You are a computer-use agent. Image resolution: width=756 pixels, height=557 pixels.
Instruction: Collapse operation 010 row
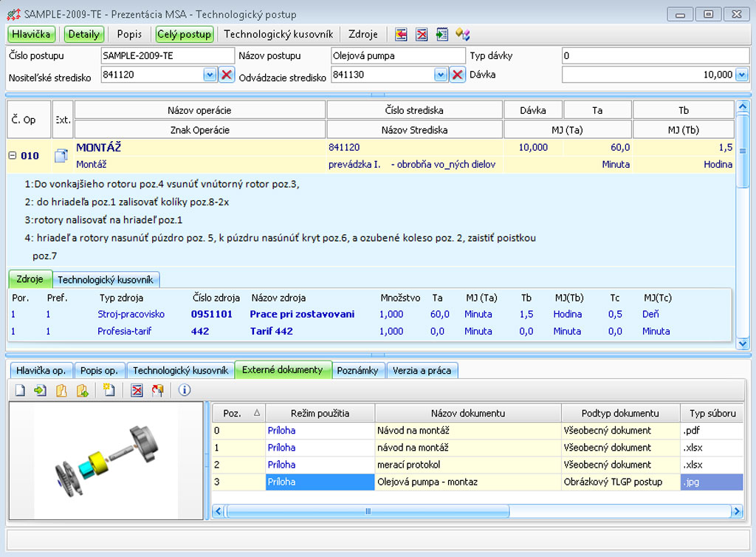[13, 156]
